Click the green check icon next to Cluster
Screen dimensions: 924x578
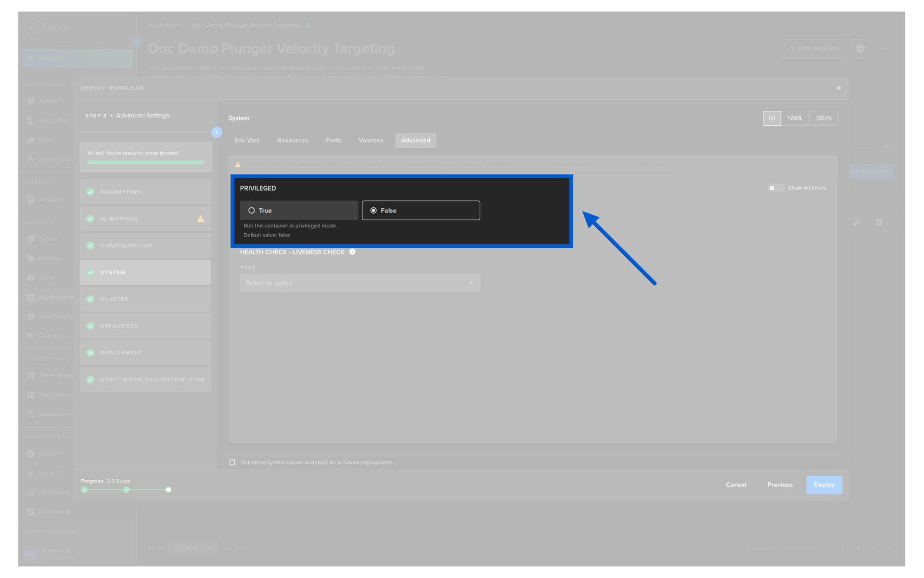pyautogui.click(x=90, y=299)
